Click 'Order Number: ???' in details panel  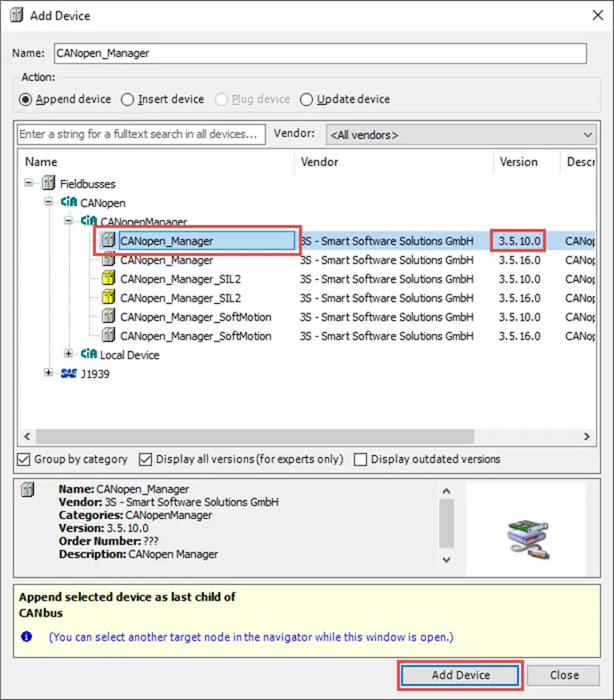[108, 541]
